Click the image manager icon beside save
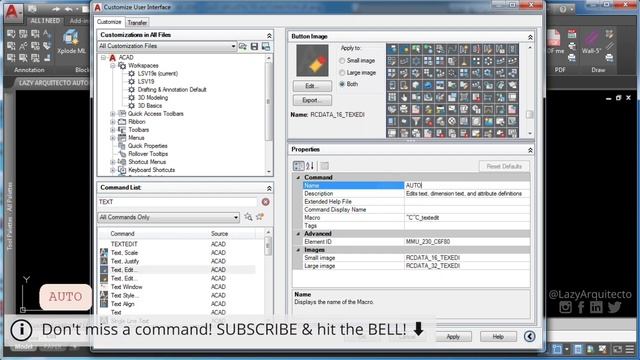The width and height of the screenshot is (640, 360). point(266,46)
